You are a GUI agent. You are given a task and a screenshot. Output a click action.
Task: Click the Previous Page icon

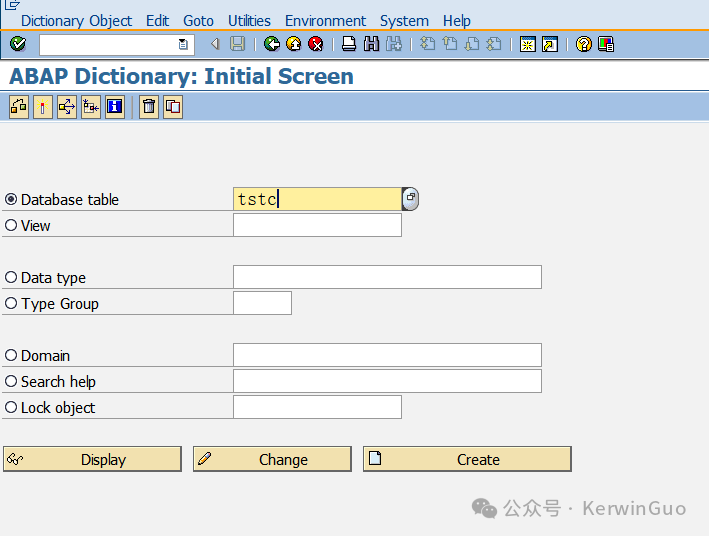tap(450, 44)
